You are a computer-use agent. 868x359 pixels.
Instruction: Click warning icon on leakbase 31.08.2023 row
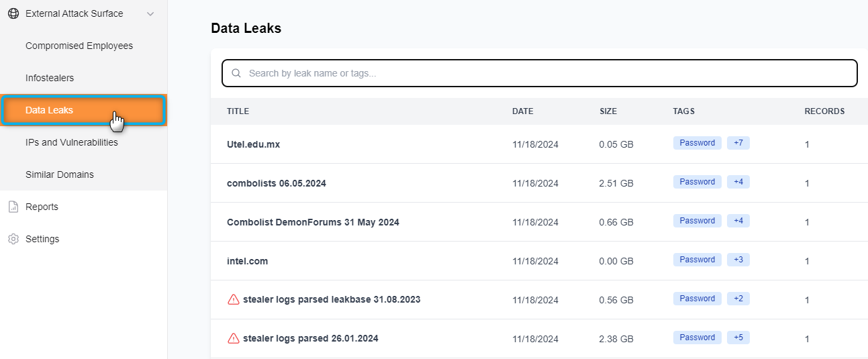coord(234,299)
